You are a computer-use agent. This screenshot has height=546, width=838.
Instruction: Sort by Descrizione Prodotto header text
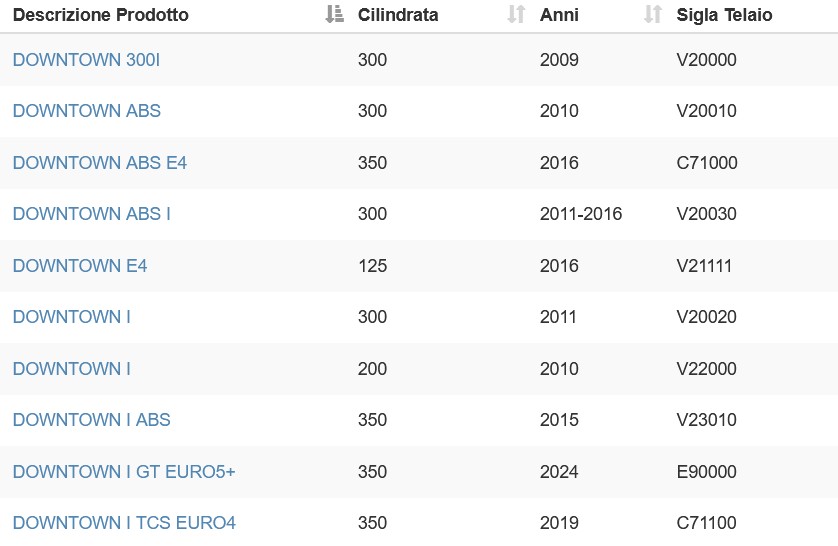pyautogui.click(x=100, y=14)
